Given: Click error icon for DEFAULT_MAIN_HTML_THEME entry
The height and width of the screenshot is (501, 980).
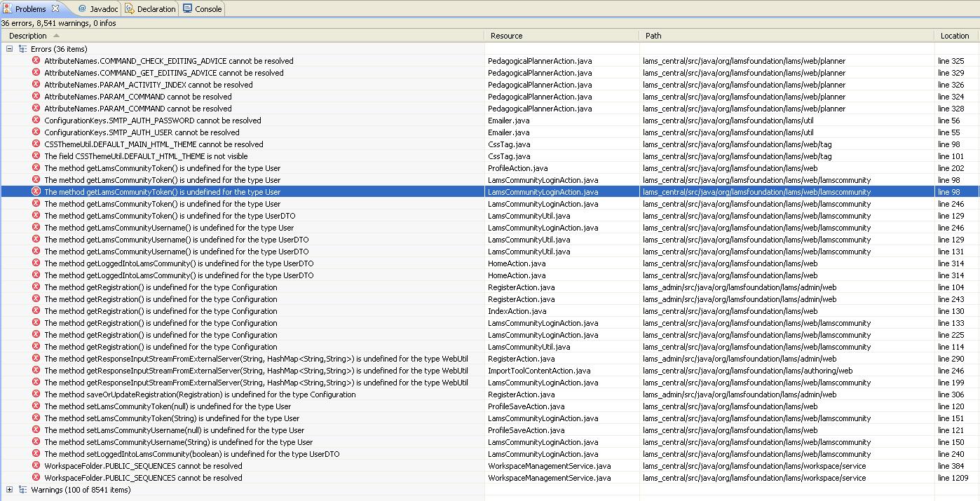Looking at the screenshot, I should (36, 144).
